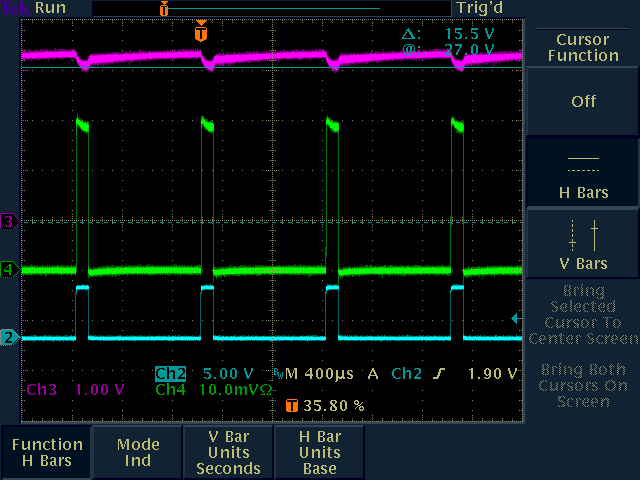The image size is (640, 480).
Task: Click trigger marker in record overview bar
Action: pyautogui.click(x=164, y=8)
